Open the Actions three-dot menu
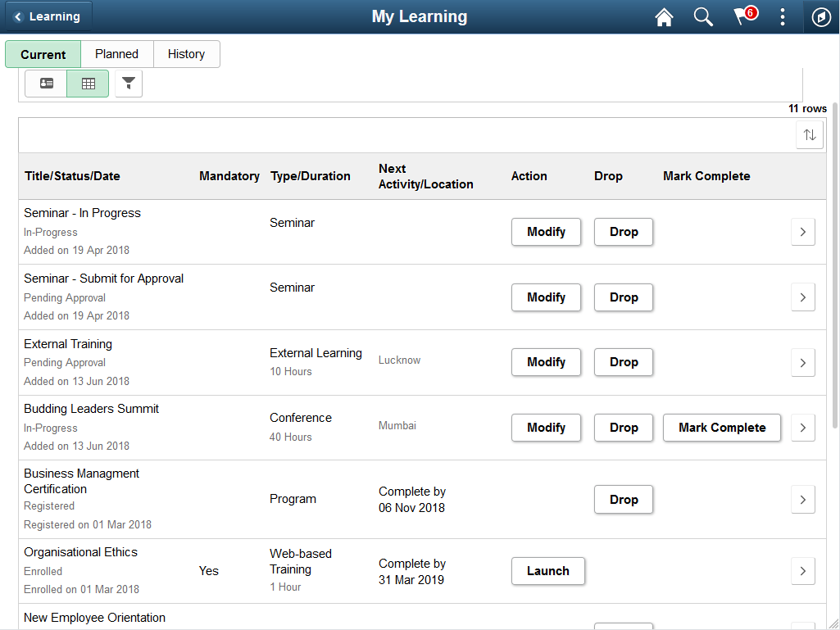 coord(783,17)
